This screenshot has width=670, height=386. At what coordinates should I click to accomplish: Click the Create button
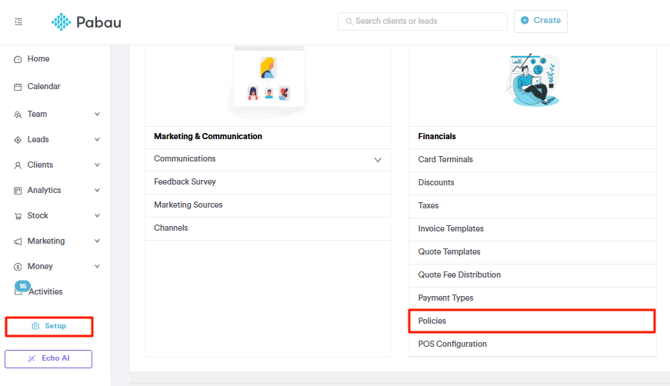[x=541, y=21]
